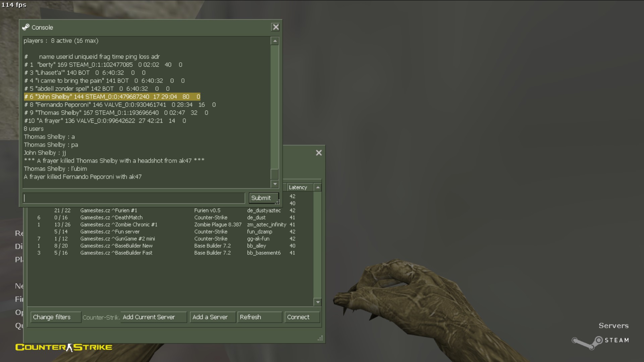Click the Steam icon in Console title
The image size is (644, 362).
coord(26,27)
